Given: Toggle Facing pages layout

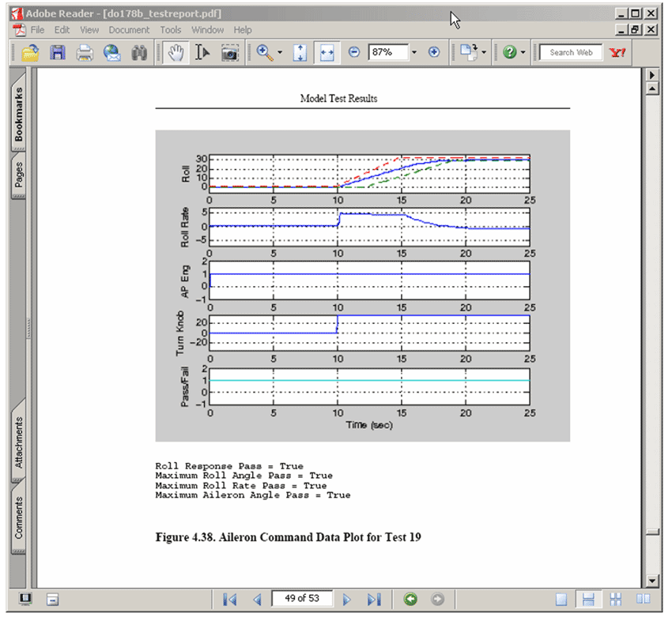Looking at the screenshot, I should click(643, 600).
